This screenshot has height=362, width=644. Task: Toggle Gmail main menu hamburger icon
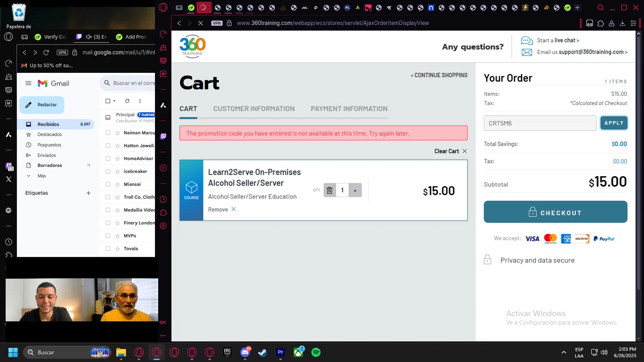coord(28,83)
